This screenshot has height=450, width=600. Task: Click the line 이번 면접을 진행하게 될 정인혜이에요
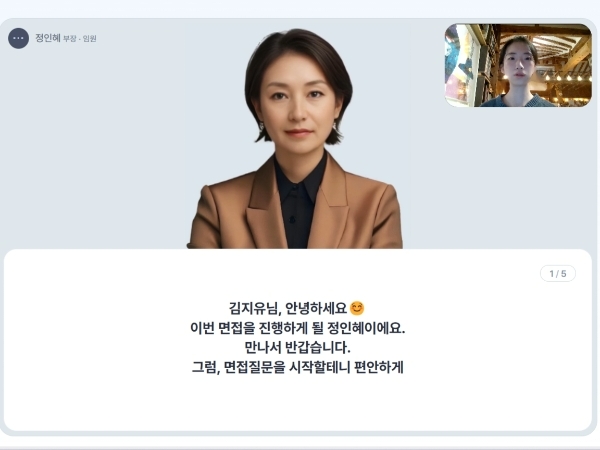[x=298, y=328]
